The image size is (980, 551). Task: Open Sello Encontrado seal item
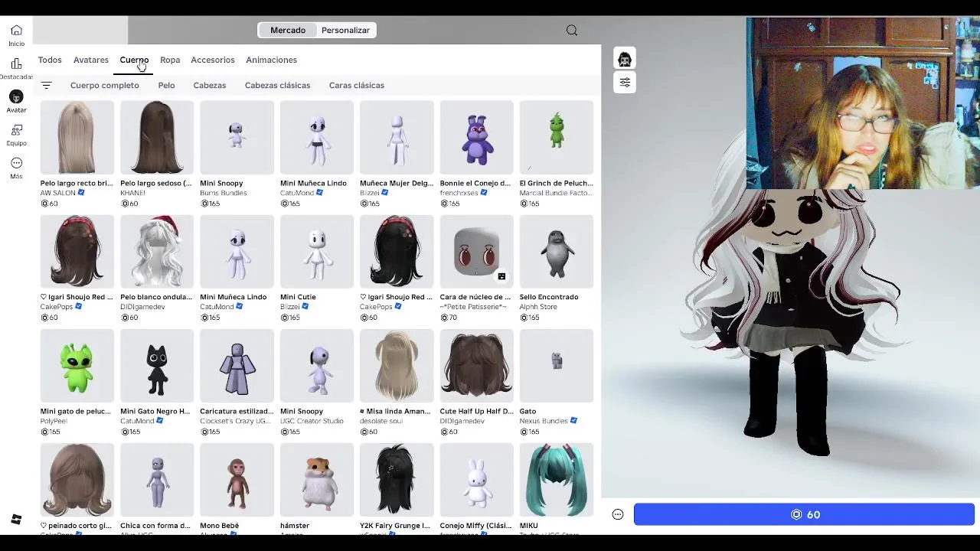click(557, 252)
